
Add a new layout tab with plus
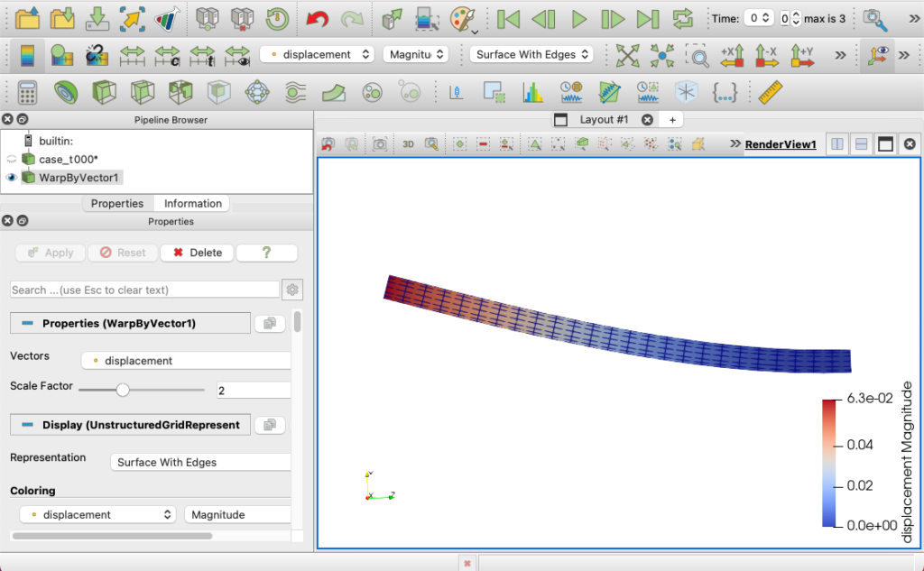[672, 120]
